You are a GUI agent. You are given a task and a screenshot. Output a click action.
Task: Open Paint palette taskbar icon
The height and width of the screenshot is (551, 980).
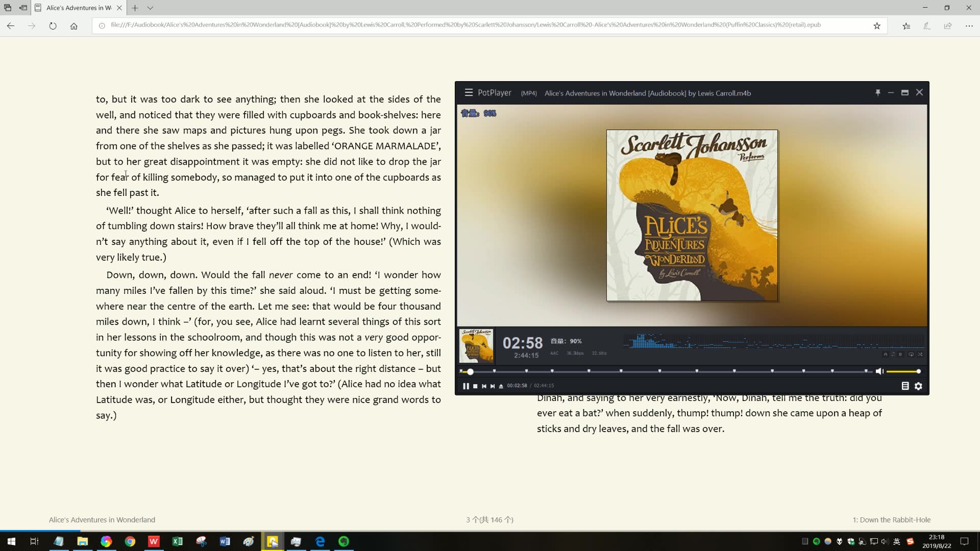[x=249, y=541]
